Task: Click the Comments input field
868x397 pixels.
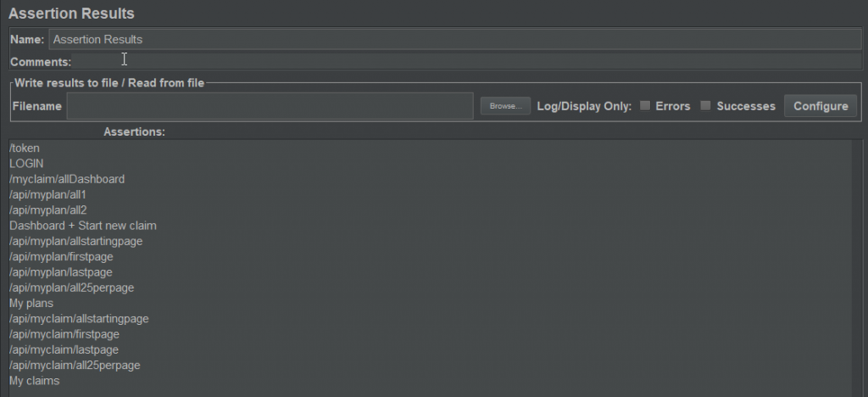Action: pos(466,61)
